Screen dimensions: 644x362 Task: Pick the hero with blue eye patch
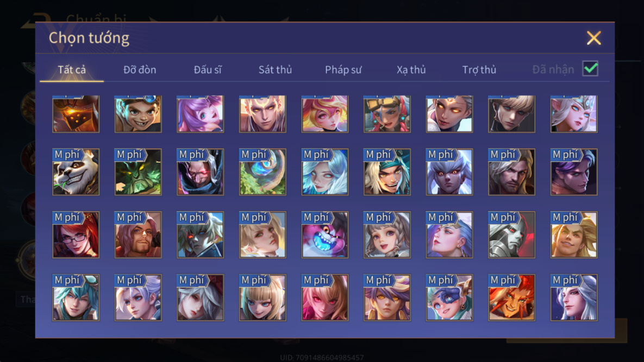point(449,297)
